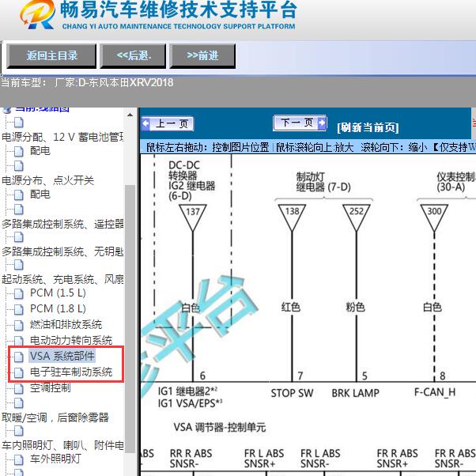Image resolution: width=476 pixels, height=476 pixels.
Task: Click DC-DC 转换器 IG2 继电器 label
Action: (x=191, y=180)
